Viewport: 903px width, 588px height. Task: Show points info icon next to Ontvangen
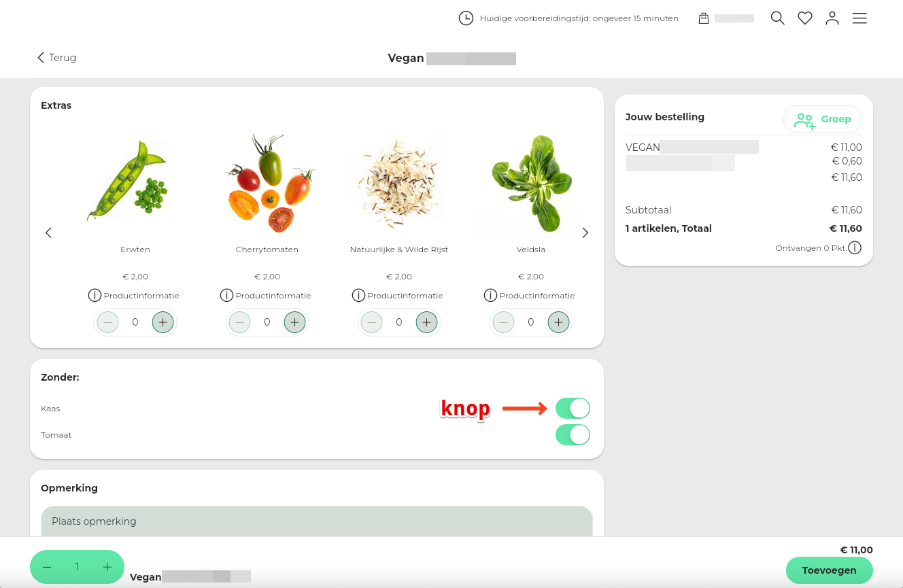(x=855, y=248)
